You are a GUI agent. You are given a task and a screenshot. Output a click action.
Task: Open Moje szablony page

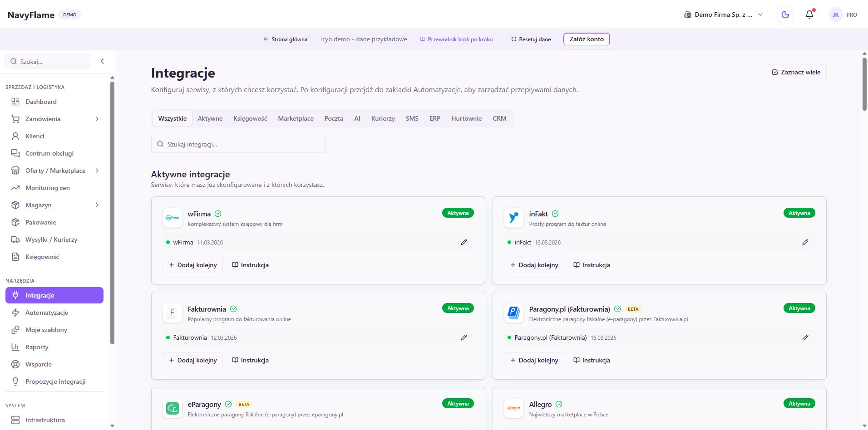click(x=54, y=330)
